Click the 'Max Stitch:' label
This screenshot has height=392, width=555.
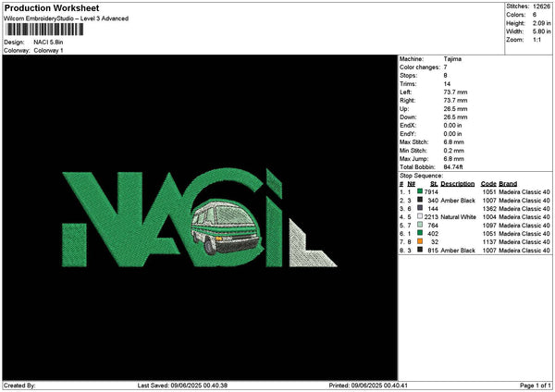pos(413,141)
